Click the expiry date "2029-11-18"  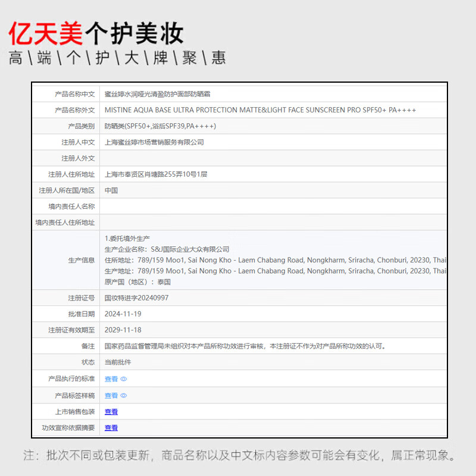point(123,330)
